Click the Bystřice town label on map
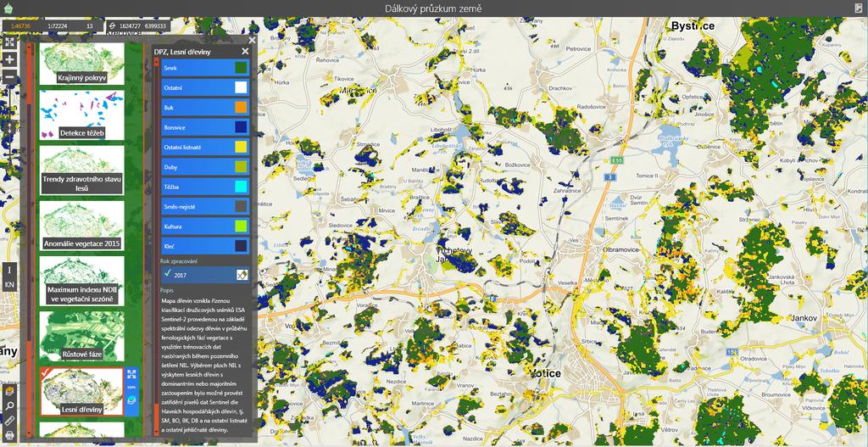Viewport: 868px width, 447px height. 693,25
